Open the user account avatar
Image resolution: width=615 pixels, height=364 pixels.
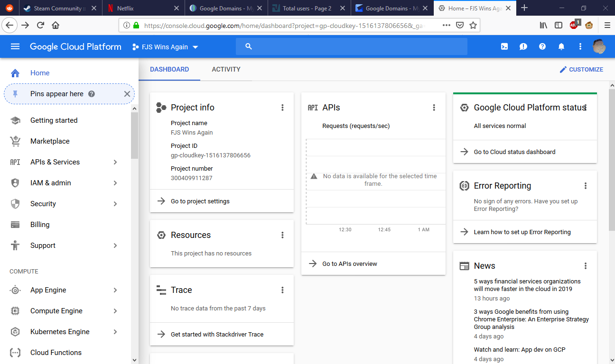coord(599,46)
